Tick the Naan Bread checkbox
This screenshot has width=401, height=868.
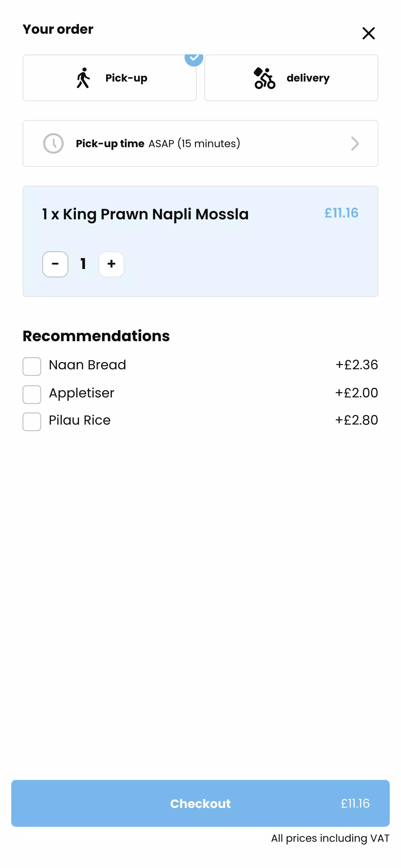tap(32, 366)
